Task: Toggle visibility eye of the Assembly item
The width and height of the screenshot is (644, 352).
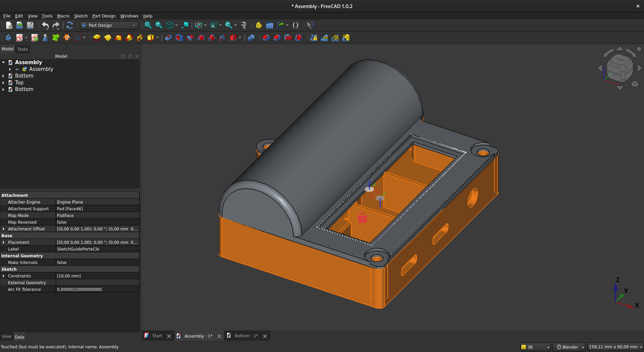Action: (17, 69)
